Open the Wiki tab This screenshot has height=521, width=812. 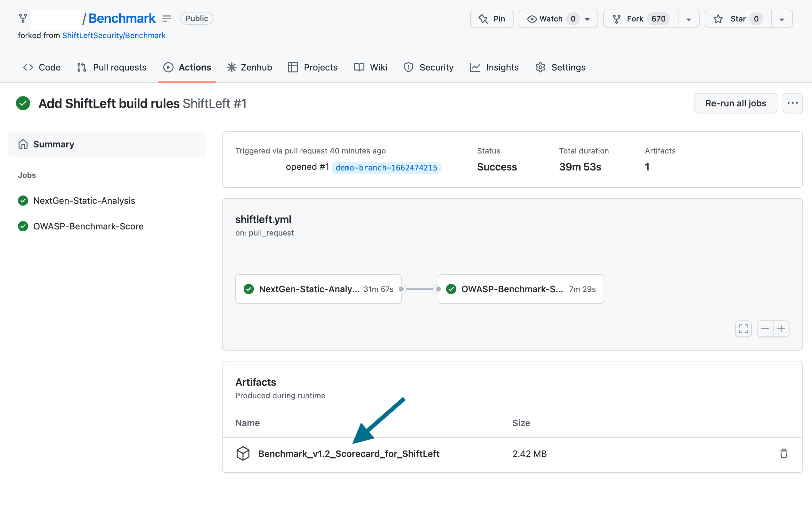370,67
